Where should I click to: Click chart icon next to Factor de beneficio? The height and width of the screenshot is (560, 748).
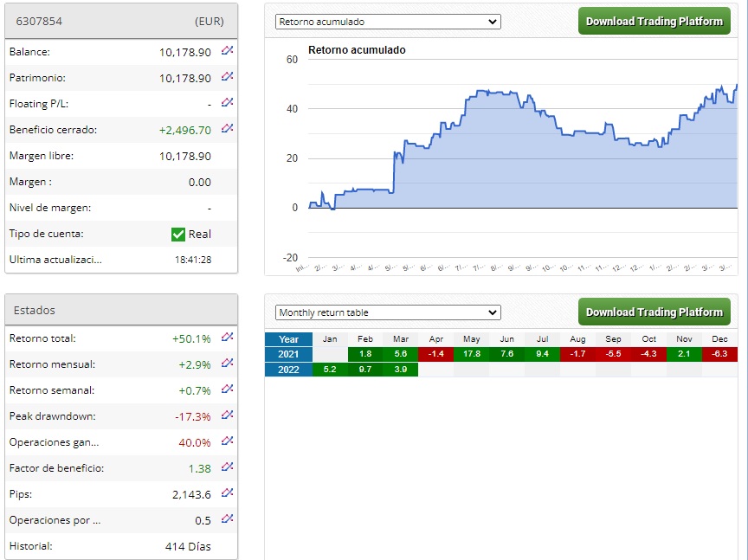pyautogui.click(x=228, y=467)
